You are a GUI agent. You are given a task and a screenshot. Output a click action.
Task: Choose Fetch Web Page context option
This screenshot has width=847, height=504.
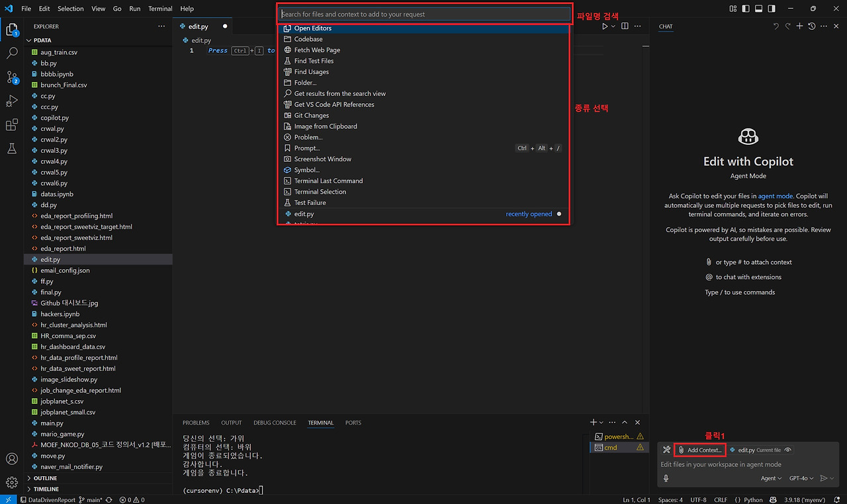point(423,50)
